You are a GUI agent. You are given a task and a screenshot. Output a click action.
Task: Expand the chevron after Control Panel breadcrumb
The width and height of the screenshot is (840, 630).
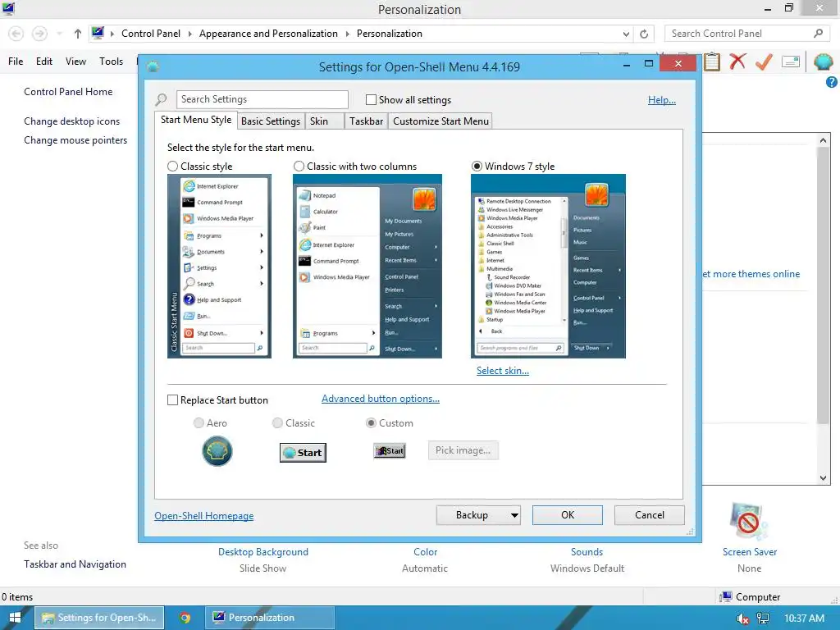189,34
